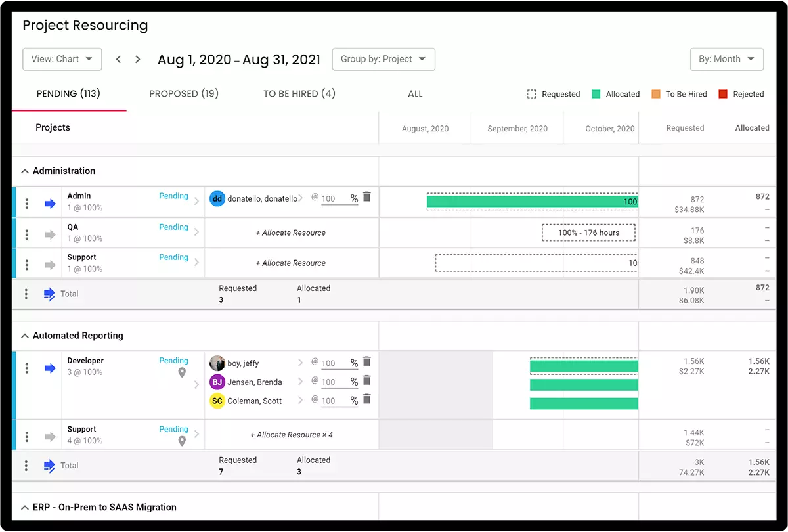This screenshot has width=788, height=532.
Task: Open the Group by: Project dropdown
Action: point(383,59)
